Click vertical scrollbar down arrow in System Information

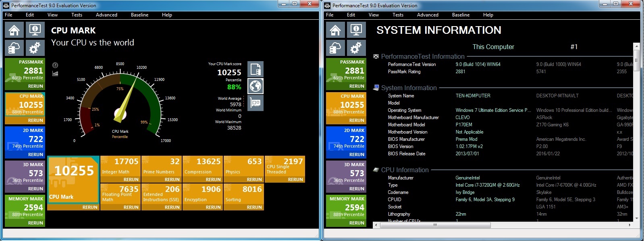click(x=637, y=218)
